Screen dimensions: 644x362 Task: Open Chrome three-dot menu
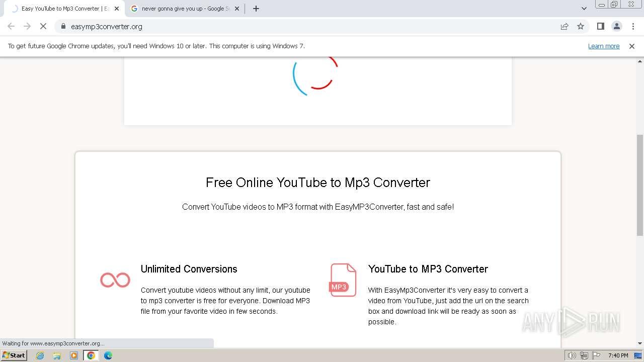(633, 26)
